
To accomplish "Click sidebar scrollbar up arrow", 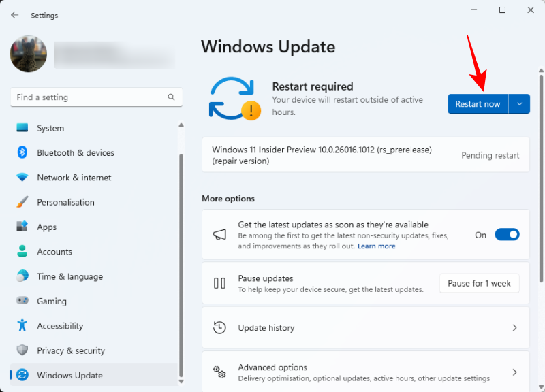I will (181, 125).
